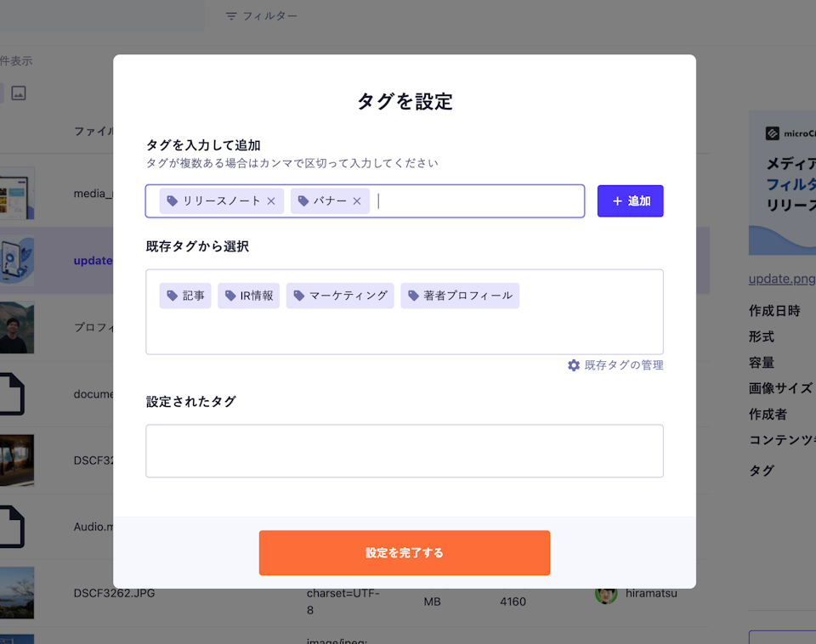Click the hiramatsu user avatar
The height and width of the screenshot is (644, 816).
pos(605,593)
